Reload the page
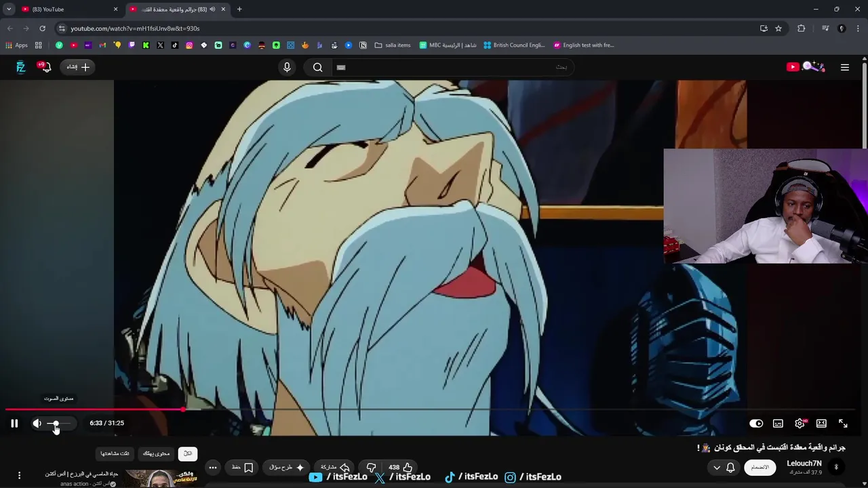The height and width of the screenshot is (488, 868). point(42,28)
